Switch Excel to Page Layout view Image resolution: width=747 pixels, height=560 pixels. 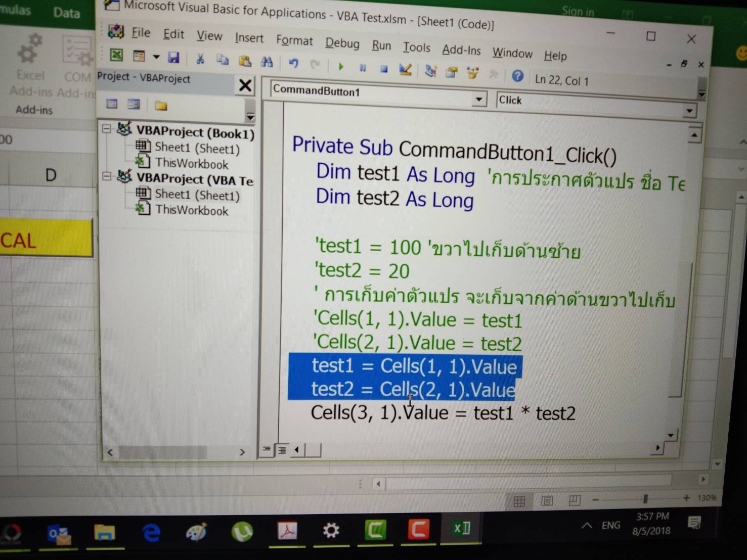tap(547, 500)
